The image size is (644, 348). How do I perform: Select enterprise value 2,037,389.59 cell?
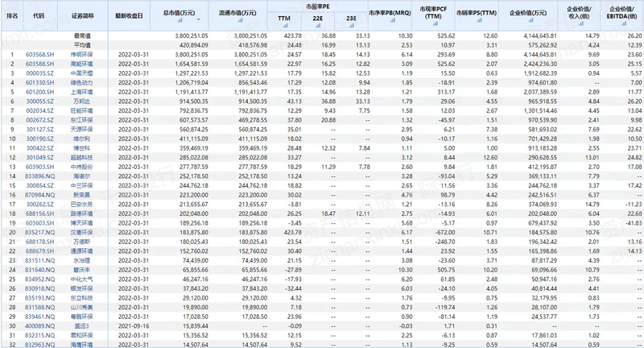540,92
